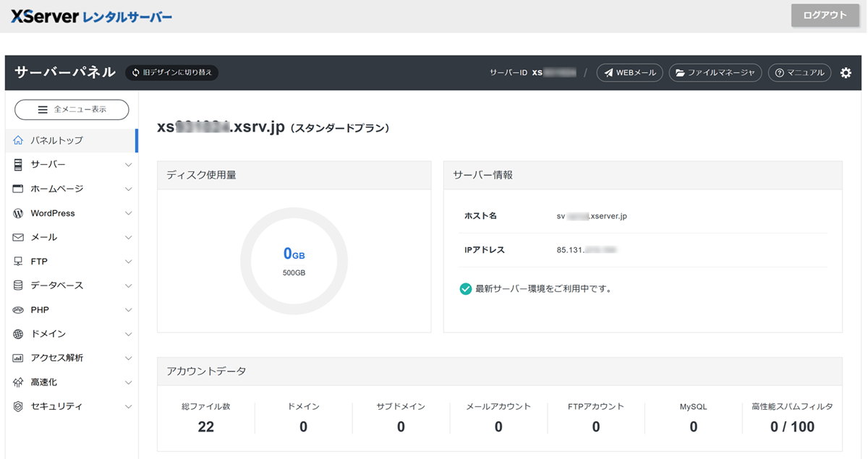Click the security shield icon in sidebar

(18, 406)
